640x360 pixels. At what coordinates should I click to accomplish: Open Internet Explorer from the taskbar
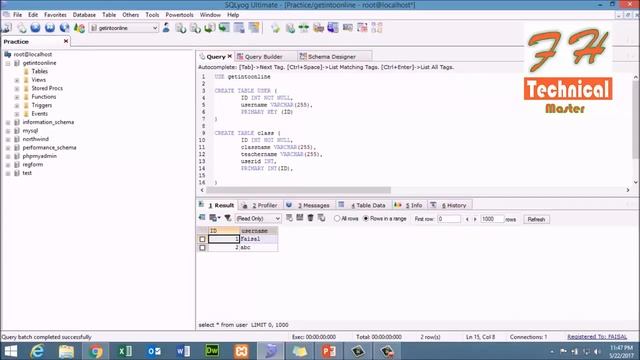pyautogui.click(x=37, y=351)
